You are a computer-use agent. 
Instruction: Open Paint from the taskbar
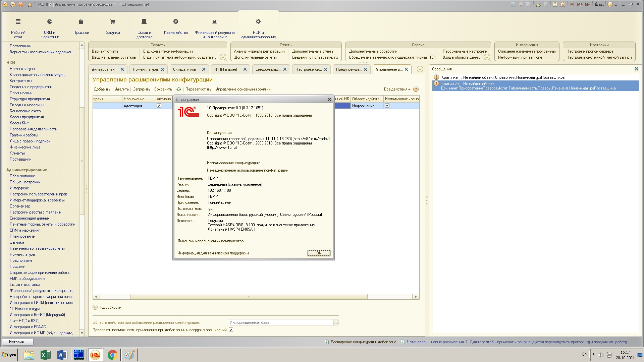point(129,355)
